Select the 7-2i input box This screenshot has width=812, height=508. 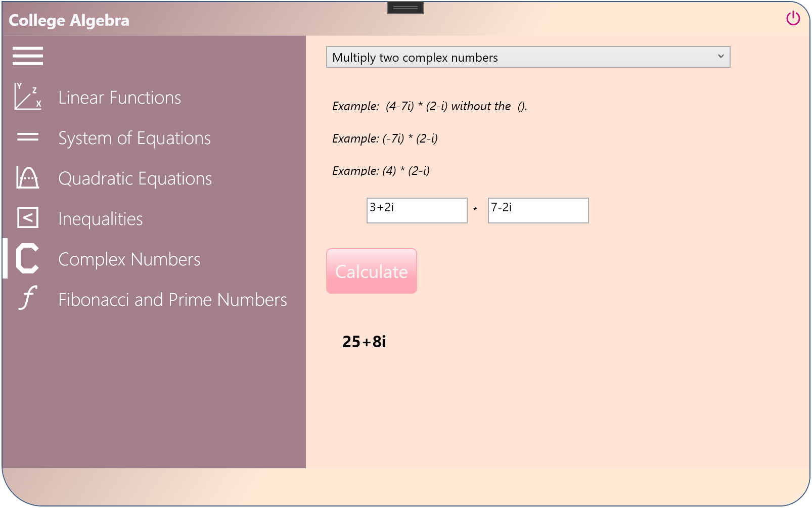(x=537, y=210)
